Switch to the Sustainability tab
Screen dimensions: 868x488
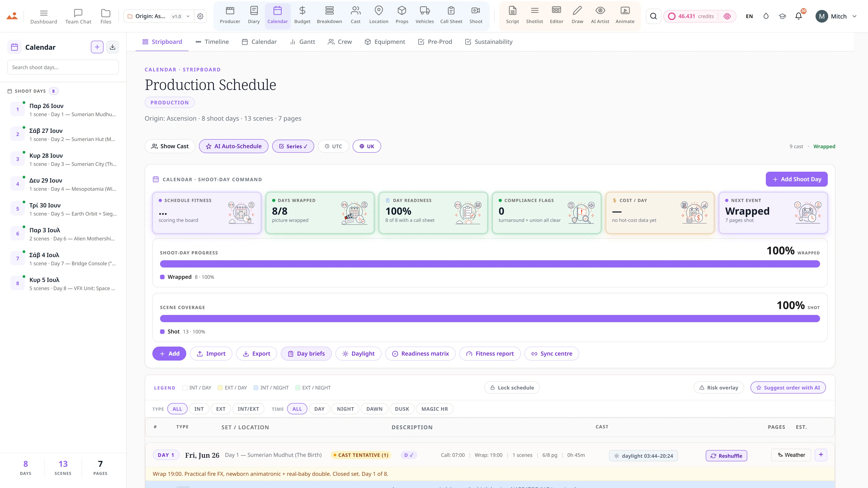point(488,42)
